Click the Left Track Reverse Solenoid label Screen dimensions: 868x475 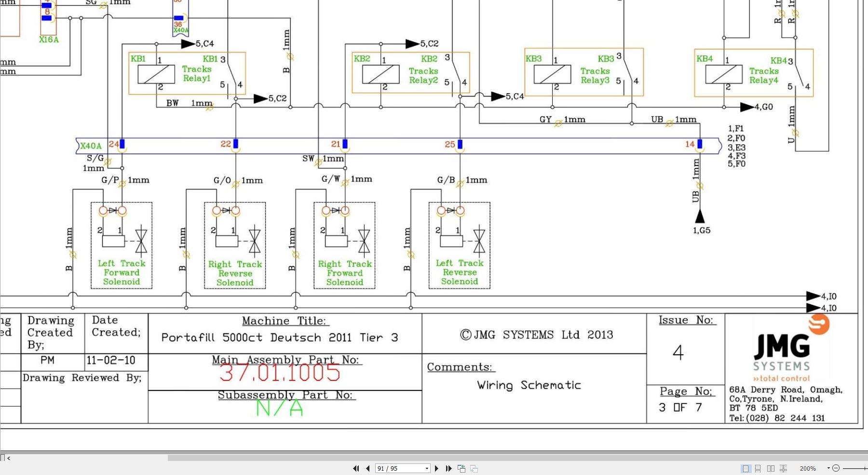[x=460, y=272]
